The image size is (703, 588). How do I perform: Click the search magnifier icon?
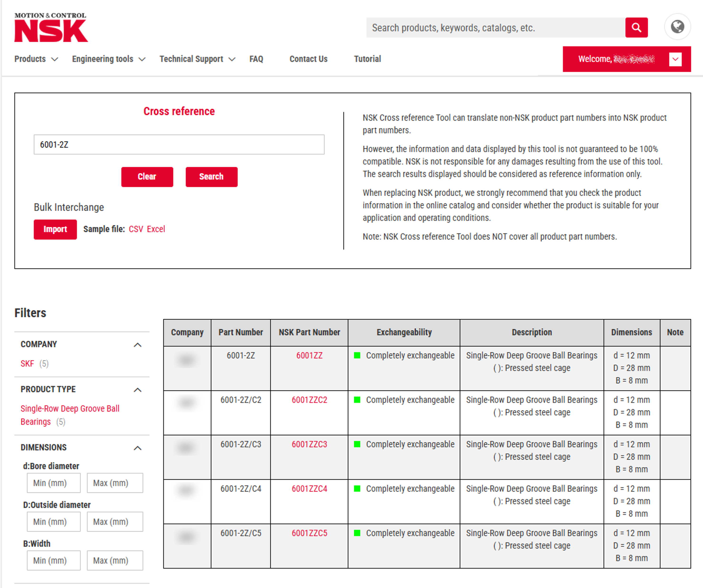click(636, 28)
